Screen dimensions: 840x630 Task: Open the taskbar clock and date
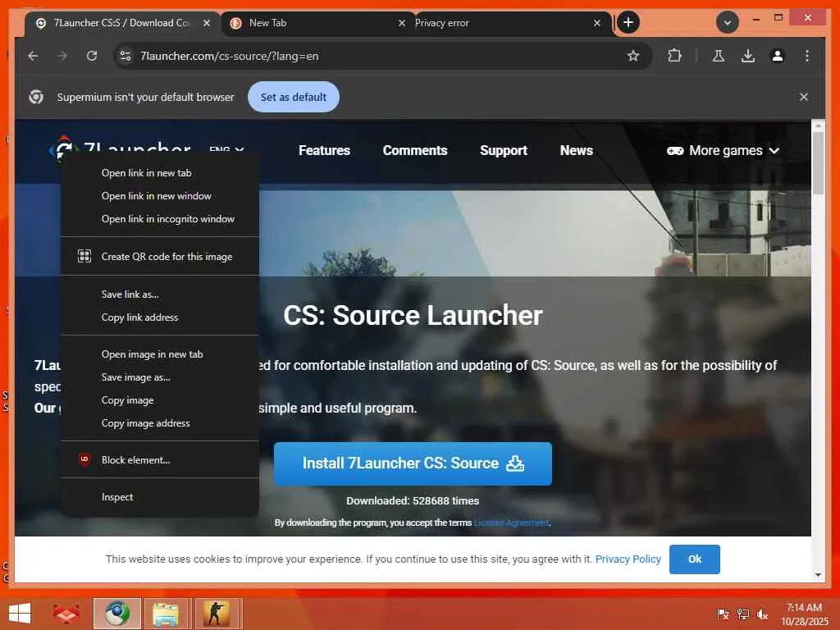tap(804, 614)
